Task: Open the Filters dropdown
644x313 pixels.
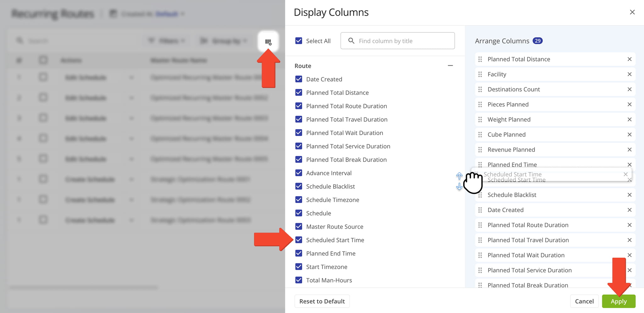Action: (167, 41)
